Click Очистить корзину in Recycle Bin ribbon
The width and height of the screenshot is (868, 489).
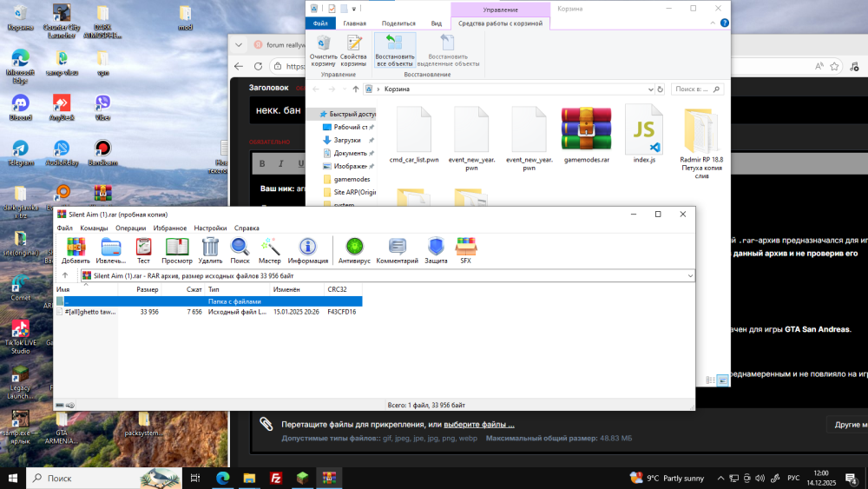[323, 51]
